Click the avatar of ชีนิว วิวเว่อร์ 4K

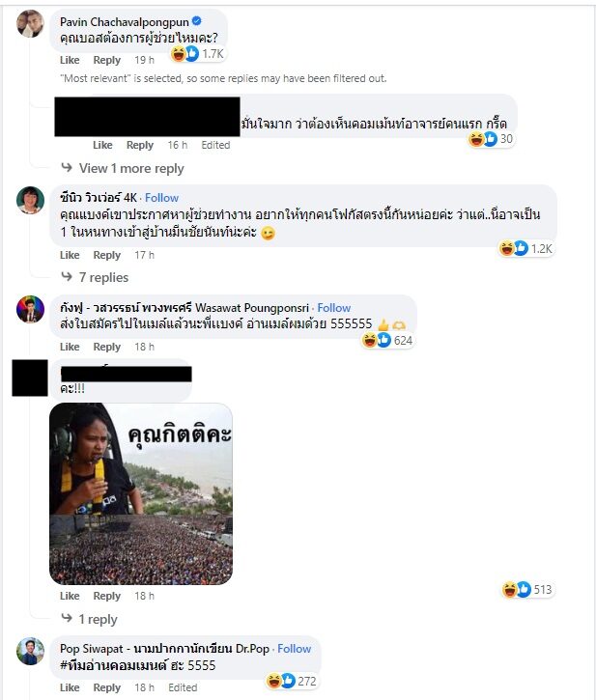click(x=30, y=200)
